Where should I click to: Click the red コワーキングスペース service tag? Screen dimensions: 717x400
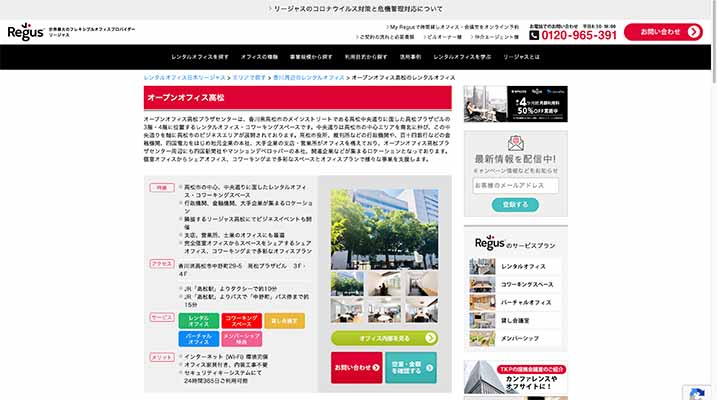pyautogui.click(x=241, y=321)
